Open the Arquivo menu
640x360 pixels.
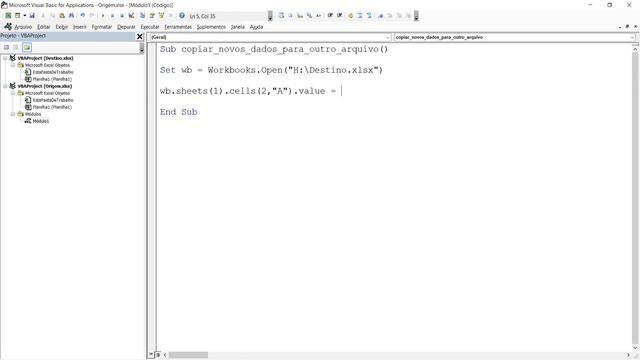23,27
